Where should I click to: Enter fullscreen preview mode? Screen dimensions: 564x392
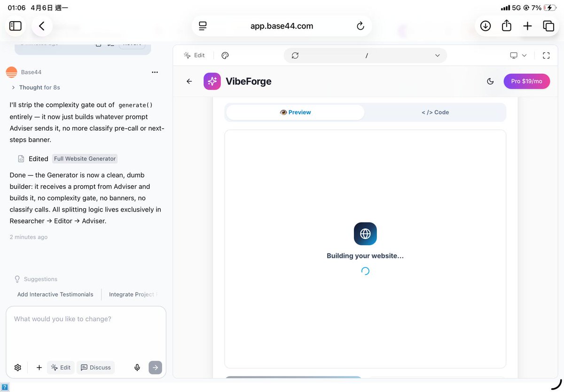pyautogui.click(x=546, y=55)
